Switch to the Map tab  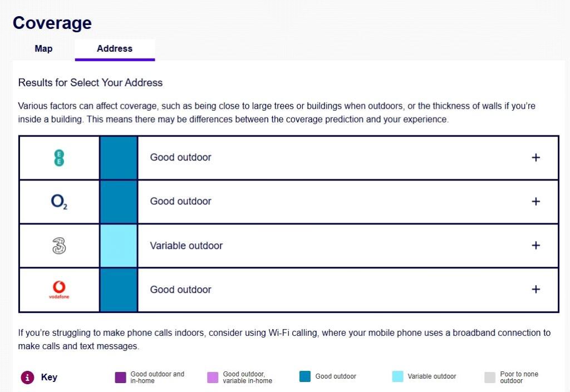(43, 49)
